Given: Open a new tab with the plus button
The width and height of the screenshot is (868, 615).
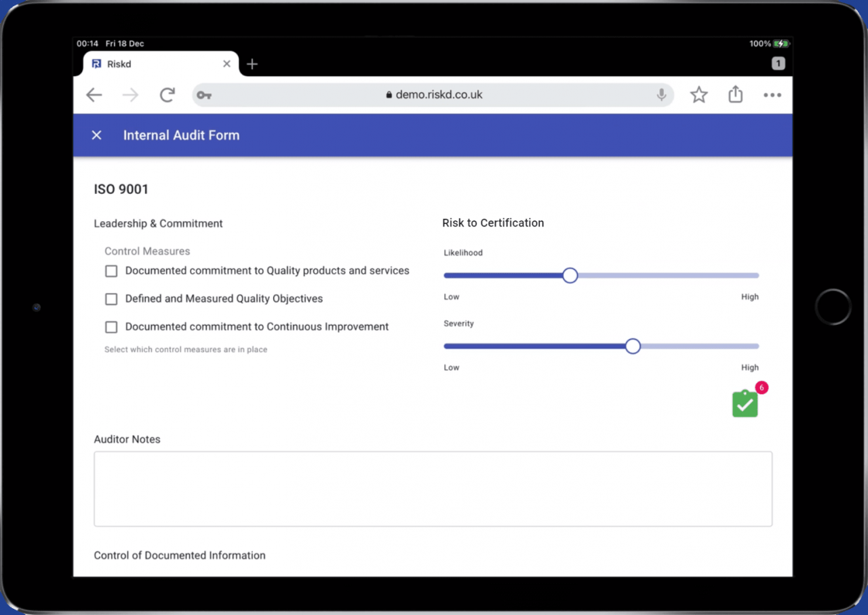Looking at the screenshot, I should click(252, 63).
